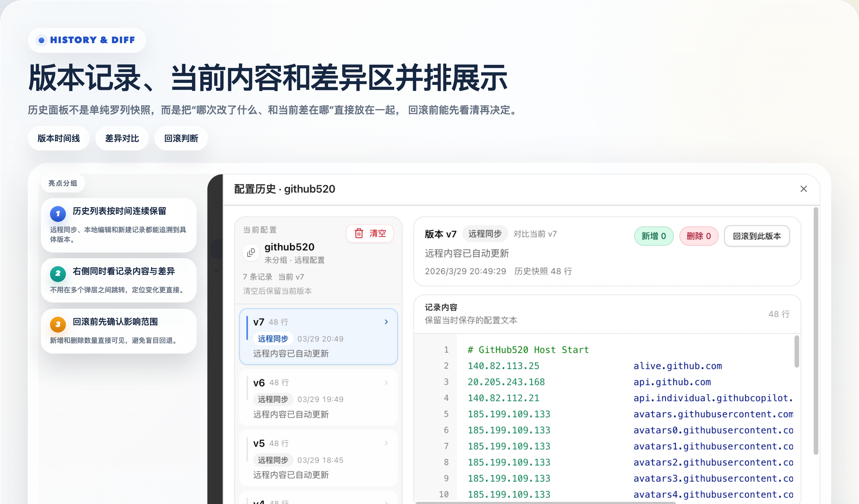Click the orange number 3 badge

[58, 324]
